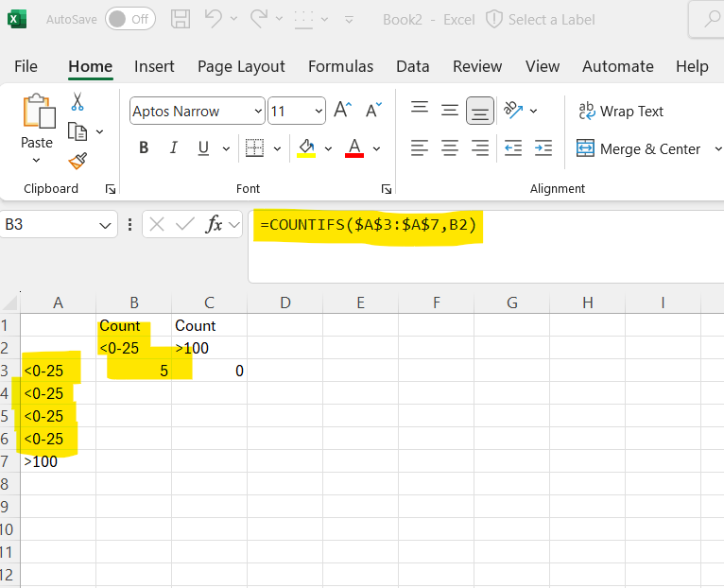Screen dimensions: 724x588
Task: Open the Review tab
Action: click(477, 66)
